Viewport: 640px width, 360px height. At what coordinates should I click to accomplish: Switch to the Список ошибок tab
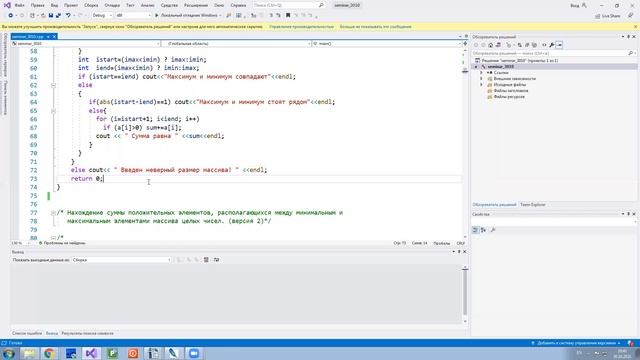pyautogui.click(x=27, y=333)
